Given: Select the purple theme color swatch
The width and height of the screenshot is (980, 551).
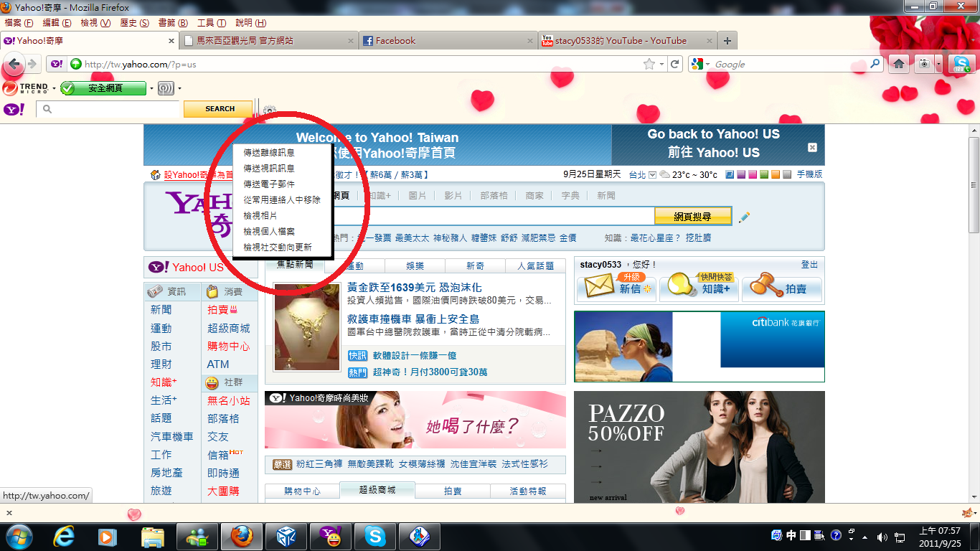Looking at the screenshot, I should click(x=741, y=174).
